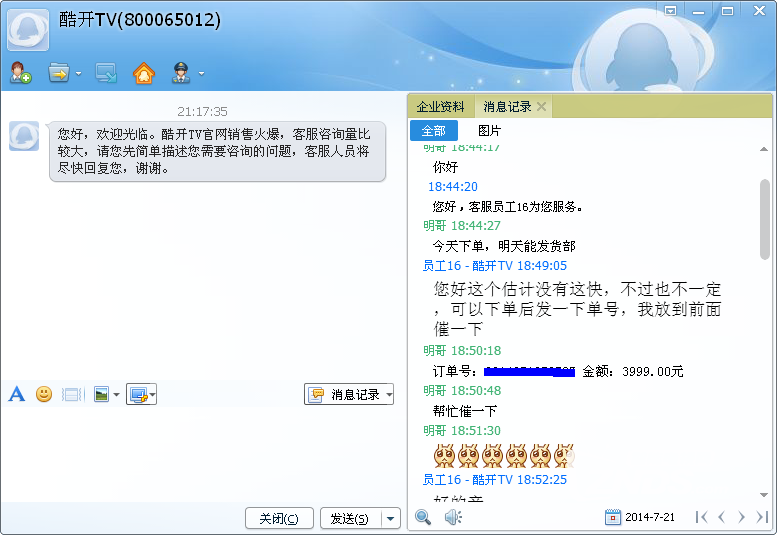Click history scrollbar down arrow

pos(764,495)
